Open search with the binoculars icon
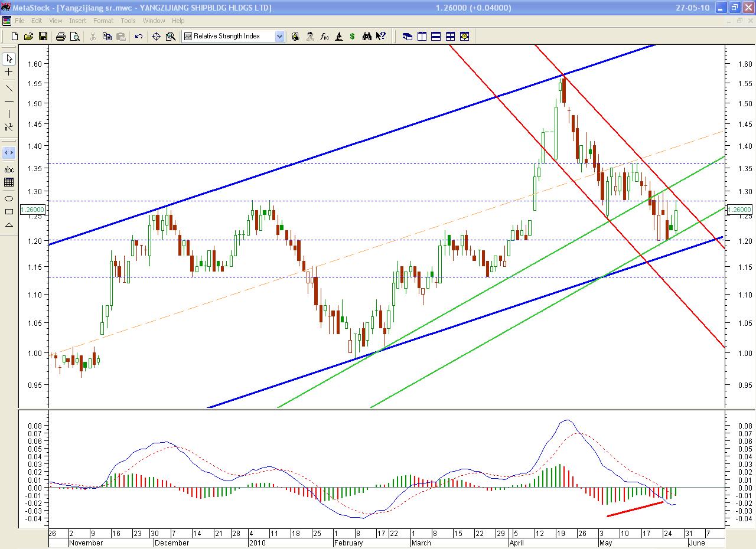Viewport: 756px width, 549px height. point(367,37)
